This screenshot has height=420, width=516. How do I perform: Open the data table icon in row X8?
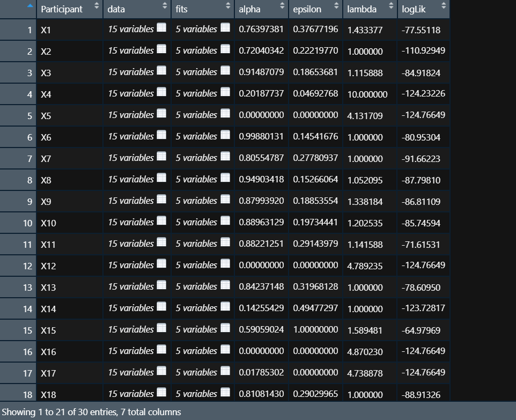pyautogui.click(x=161, y=178)
